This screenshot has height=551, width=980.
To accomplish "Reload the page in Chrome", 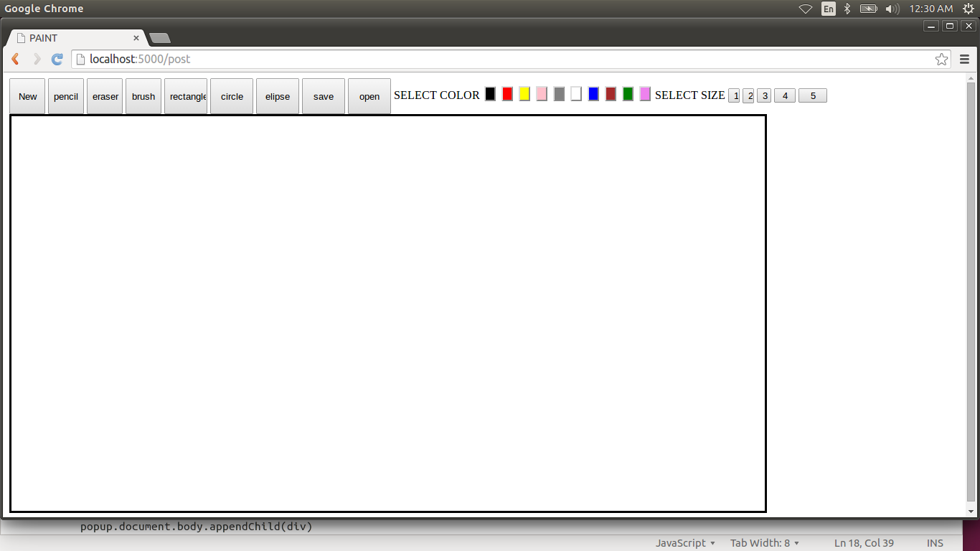I will click(x=57, y=59).
